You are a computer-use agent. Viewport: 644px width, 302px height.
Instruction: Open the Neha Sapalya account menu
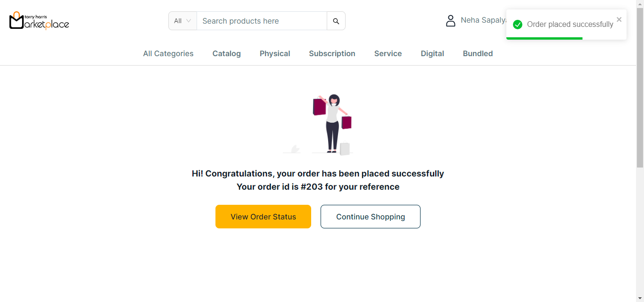tap(483, 20)
